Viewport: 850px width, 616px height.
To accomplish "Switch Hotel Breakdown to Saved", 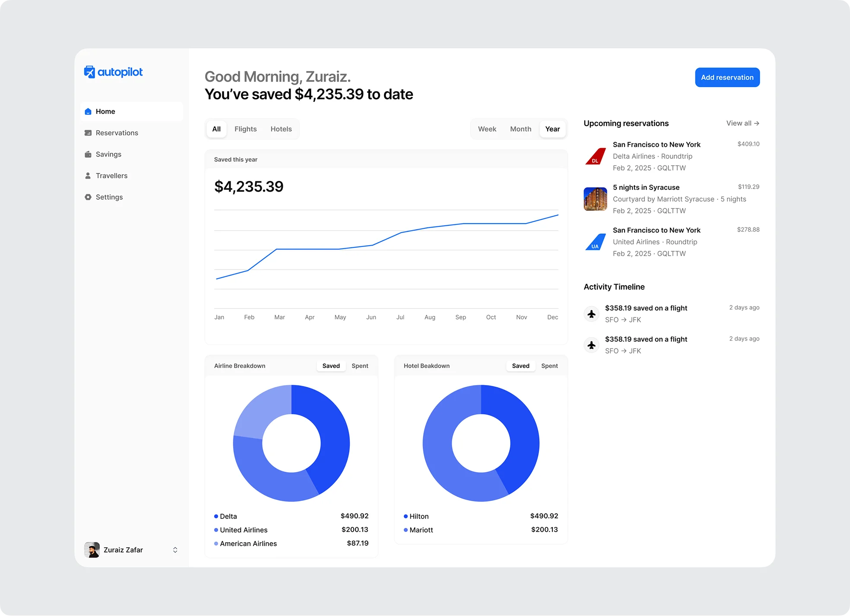I will [x=520, y=366].
